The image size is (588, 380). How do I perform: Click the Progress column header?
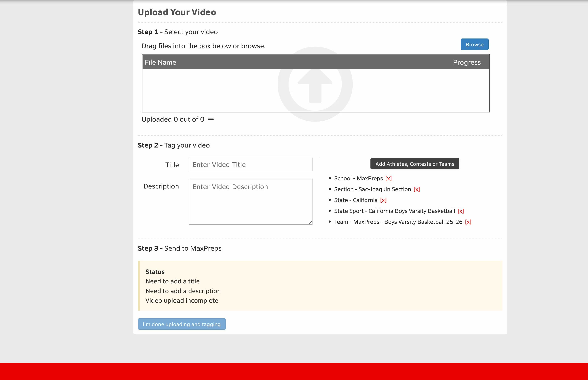pos(467,63)
